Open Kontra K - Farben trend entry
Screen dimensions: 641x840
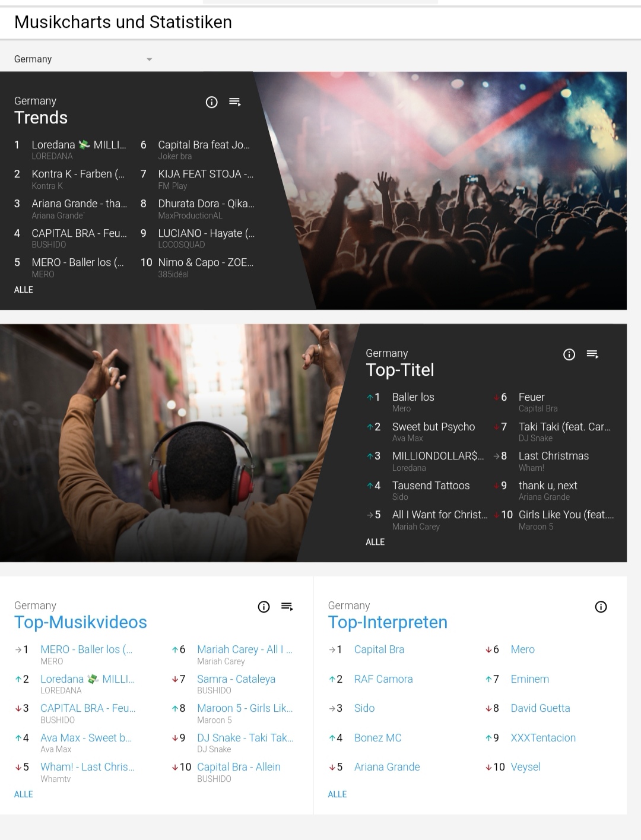[x=78, y=174]
